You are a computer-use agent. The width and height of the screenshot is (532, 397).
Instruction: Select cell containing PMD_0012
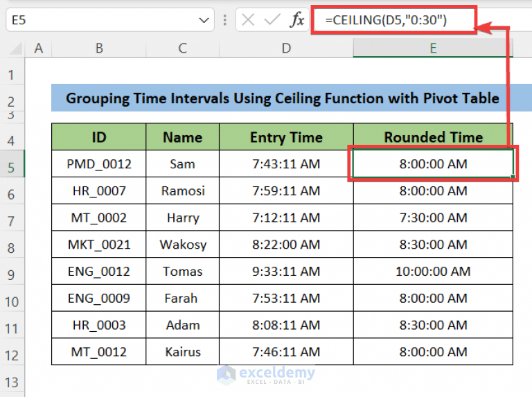coord(99,164)
